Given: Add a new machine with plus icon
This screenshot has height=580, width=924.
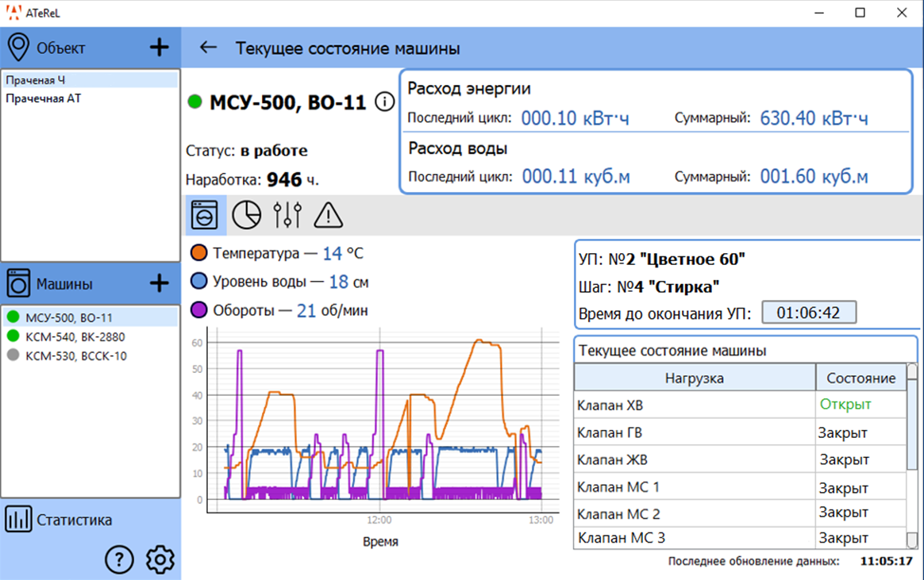Looking at the screenshot, I should coord(159,283).
